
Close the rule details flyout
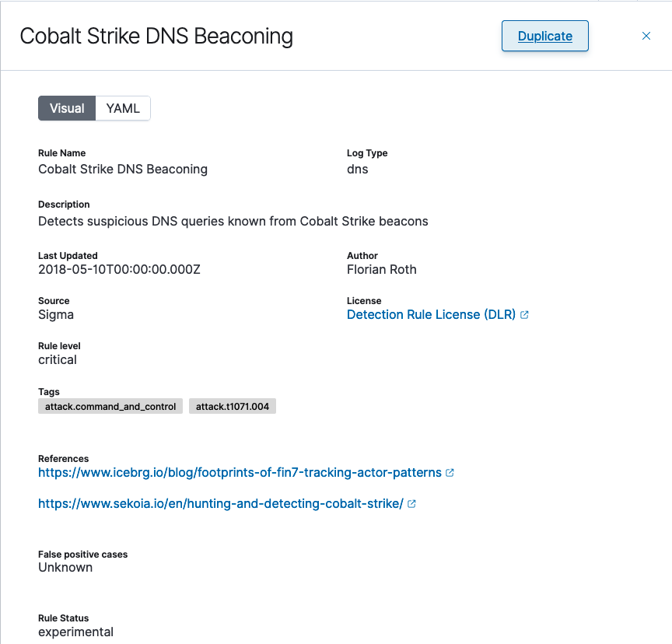646,36
